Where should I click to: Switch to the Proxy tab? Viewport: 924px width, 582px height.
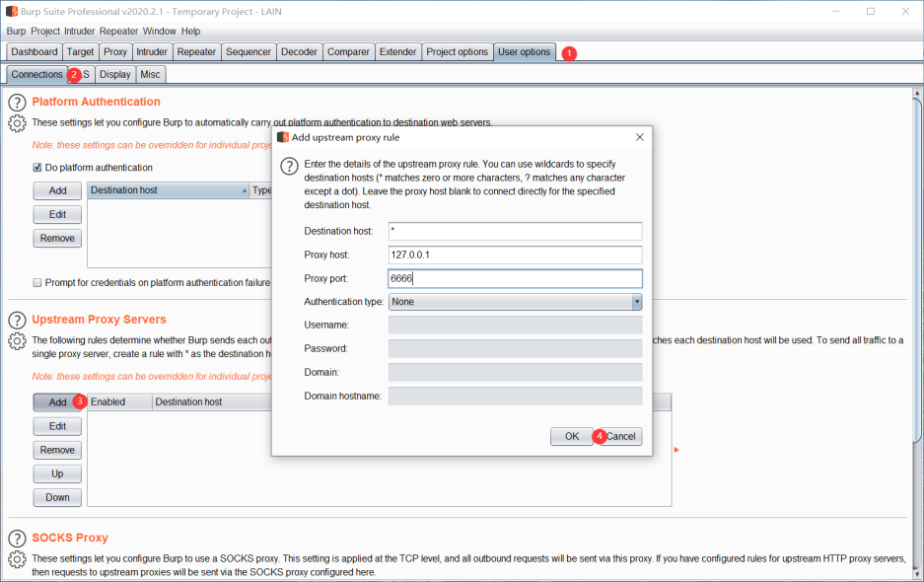(115, 52)
